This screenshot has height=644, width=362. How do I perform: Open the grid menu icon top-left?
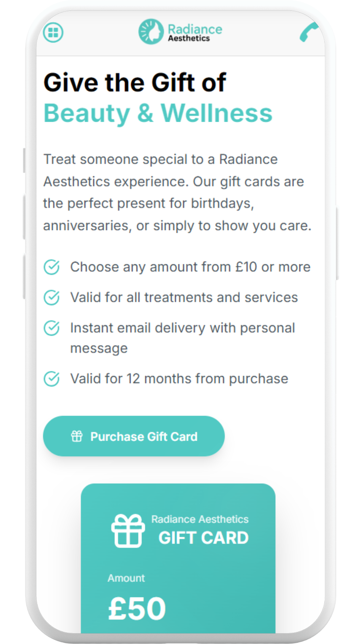(x=53, y=33)
